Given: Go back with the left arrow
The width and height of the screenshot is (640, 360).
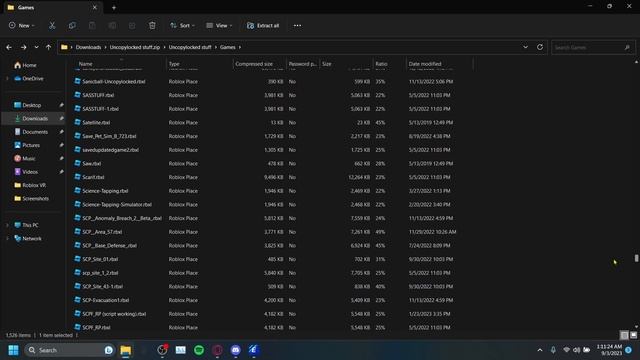Looking at the screenshot, I should pos(9,47).
